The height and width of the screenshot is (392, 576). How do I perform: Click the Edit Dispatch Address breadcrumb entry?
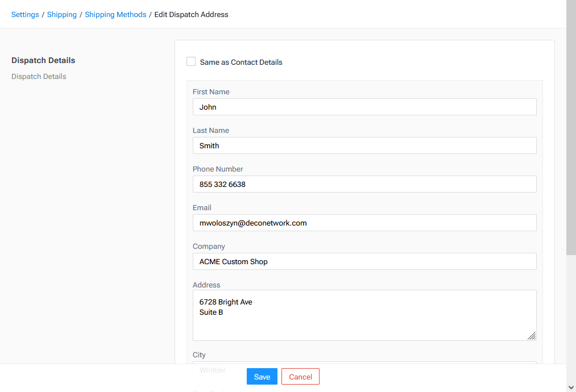(x=191, y=14)
